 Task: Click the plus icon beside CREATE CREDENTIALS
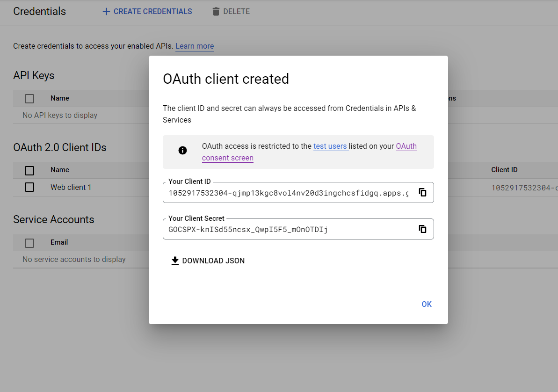coord(105,11)
